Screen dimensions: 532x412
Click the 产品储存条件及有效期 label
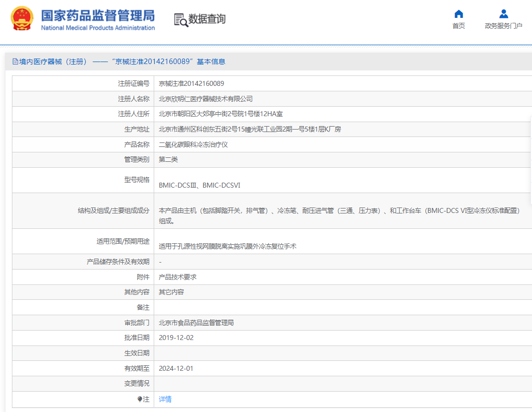pos(118,262)
